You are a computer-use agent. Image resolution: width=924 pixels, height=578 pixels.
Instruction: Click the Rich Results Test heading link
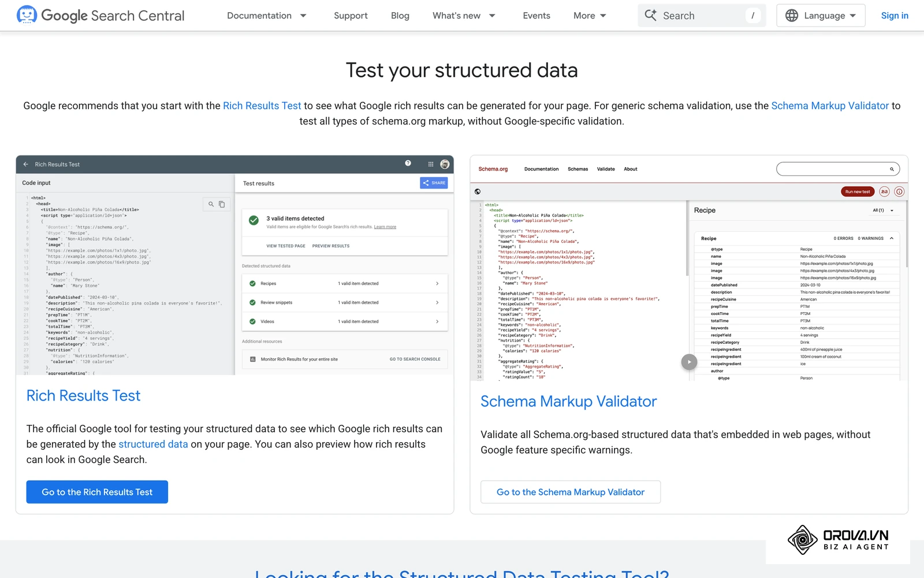pyautogui.click(x=83, y=395)
